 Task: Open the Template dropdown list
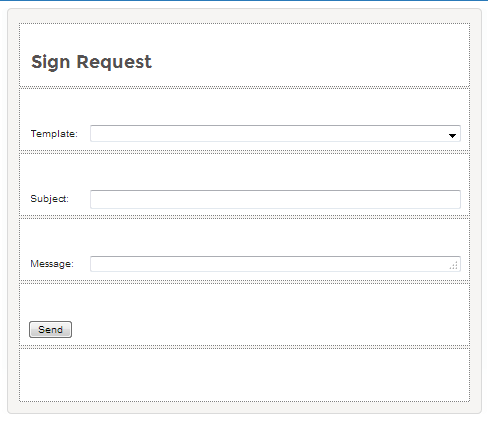tap(275, 134)
